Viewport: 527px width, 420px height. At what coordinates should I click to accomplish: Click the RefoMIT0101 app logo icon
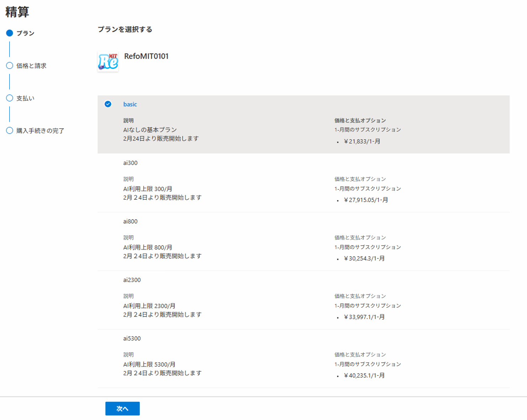[x=108, y=61]
